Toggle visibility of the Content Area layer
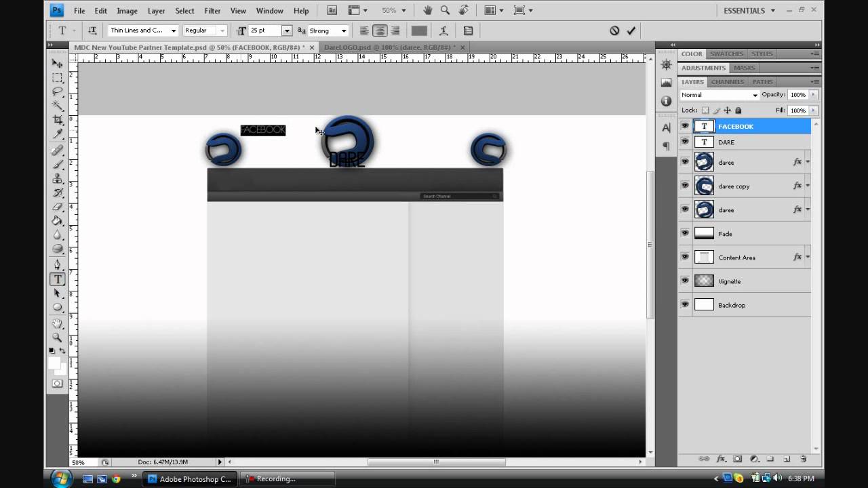Image resolution: width=868 pixels, height=488 pixels. pyautogui.click(x=685, y=257)
